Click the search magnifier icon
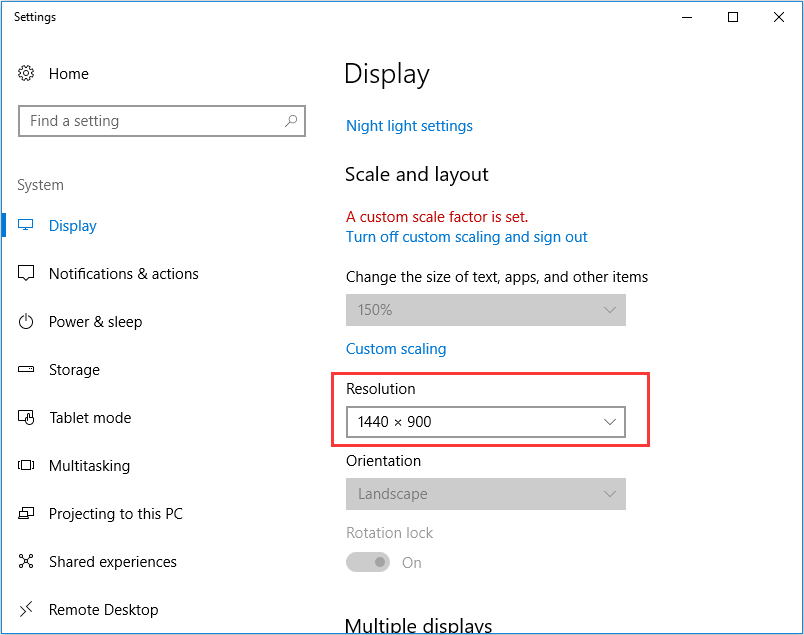Viewport: 804px width, 635px height. [x=291, y=121]
